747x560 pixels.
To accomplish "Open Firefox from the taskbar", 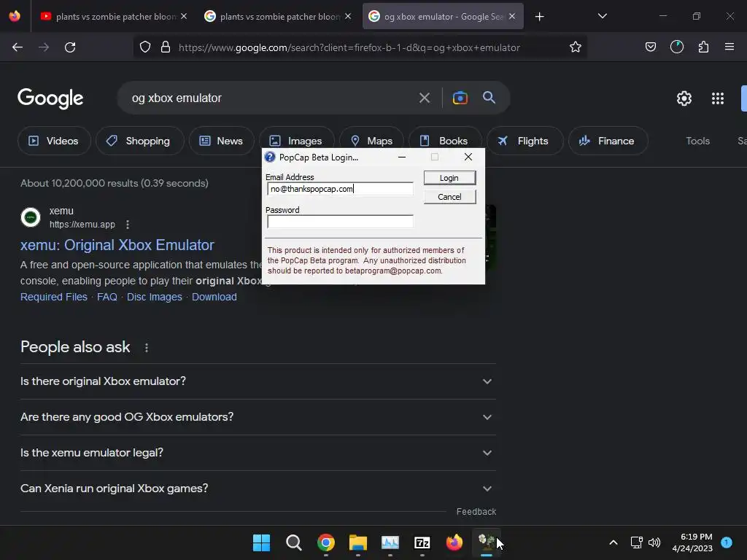I will (454, 542).
